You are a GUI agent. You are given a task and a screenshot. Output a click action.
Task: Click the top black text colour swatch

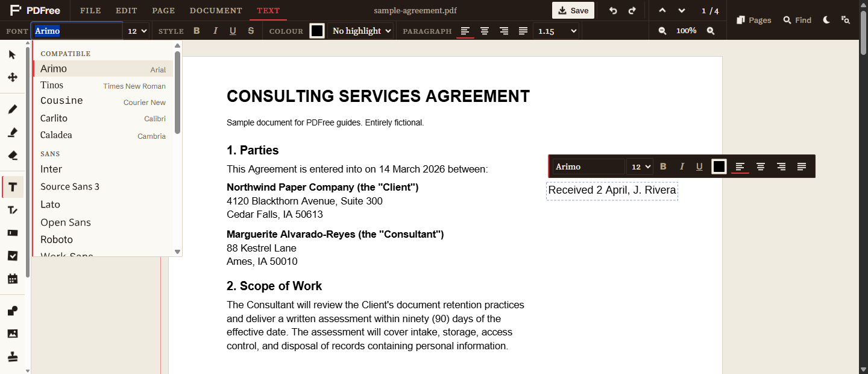[x=317, y=31]
